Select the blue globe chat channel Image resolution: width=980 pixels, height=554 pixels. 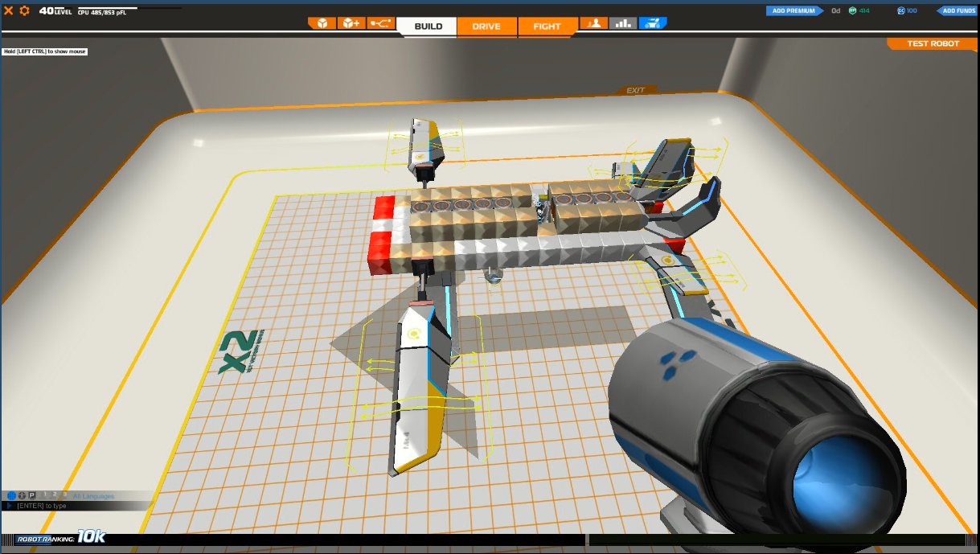pyautogui.click(x=11, y=495)
